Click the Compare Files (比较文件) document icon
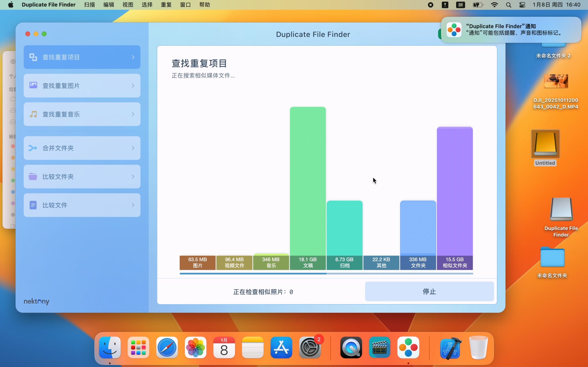The width and height of the screenshot is (588, 367). pyautogui.click(x=33, y=205)
